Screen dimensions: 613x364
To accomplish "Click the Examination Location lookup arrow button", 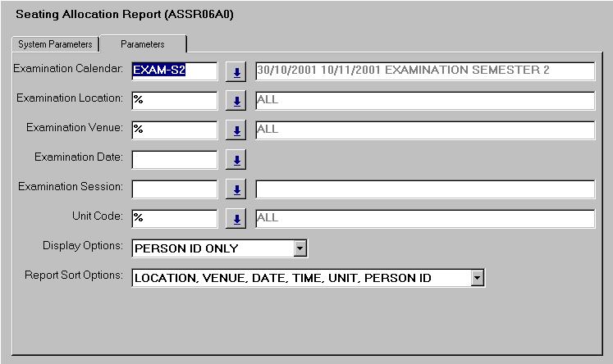I will click(236, 101).
